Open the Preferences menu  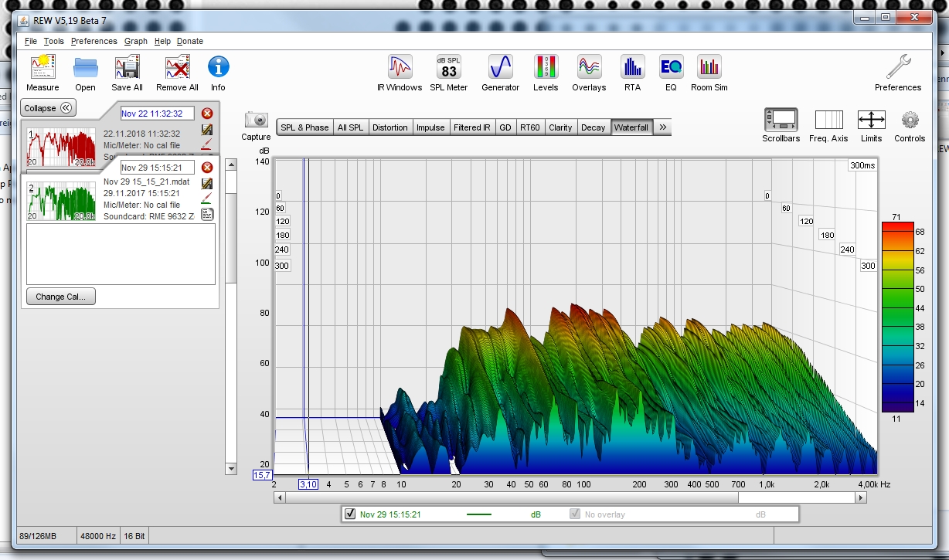94,41
